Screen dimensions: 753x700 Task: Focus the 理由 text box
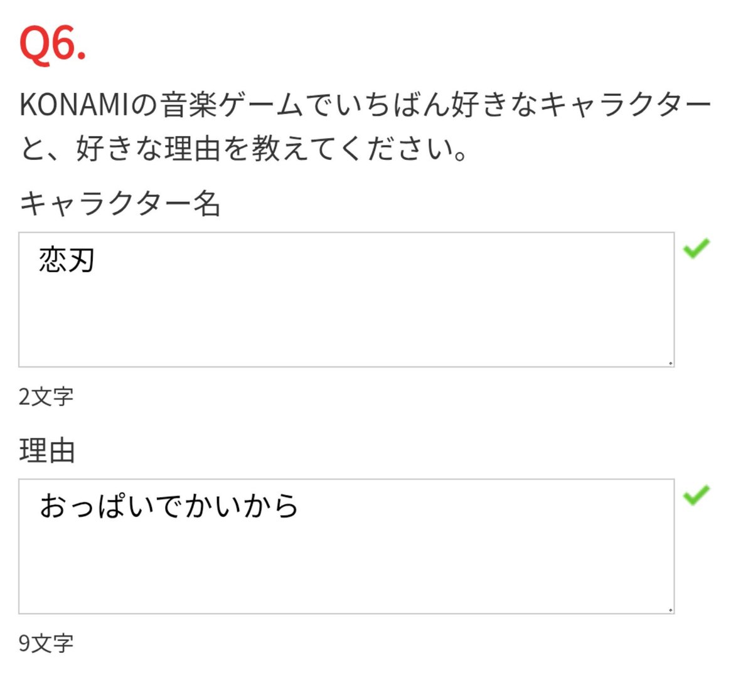click(346, 546)
